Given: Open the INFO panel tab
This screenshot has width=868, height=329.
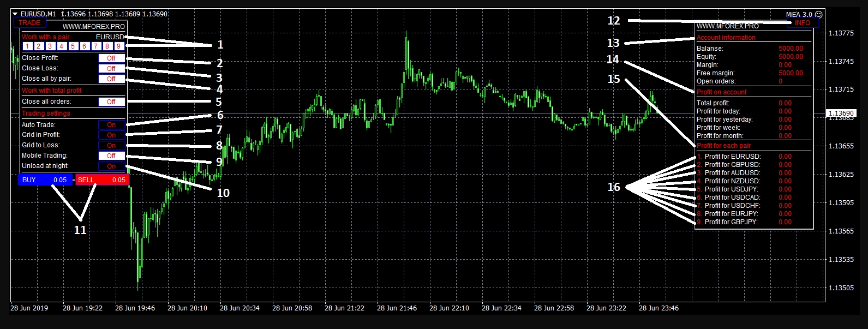Looking at the screenshot, I should click(x=803, y=23).
